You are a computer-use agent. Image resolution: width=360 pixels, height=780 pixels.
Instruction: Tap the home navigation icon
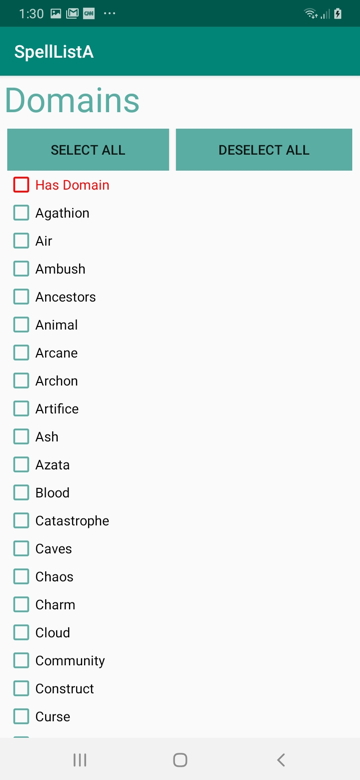click(x=180, y=760)
